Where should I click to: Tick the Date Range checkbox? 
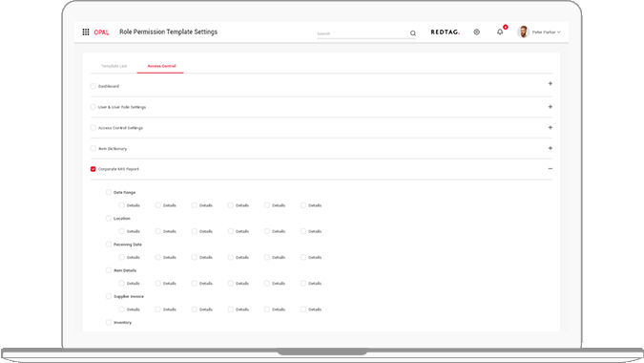(x=109, y=192)
